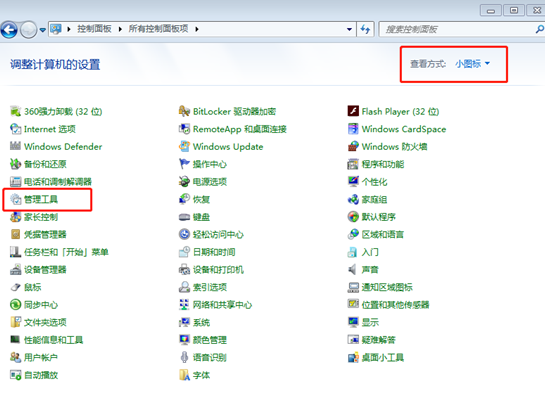Click the Back navigation button
Viewport: 545px width, 412px height.
[x=9, y=30]
